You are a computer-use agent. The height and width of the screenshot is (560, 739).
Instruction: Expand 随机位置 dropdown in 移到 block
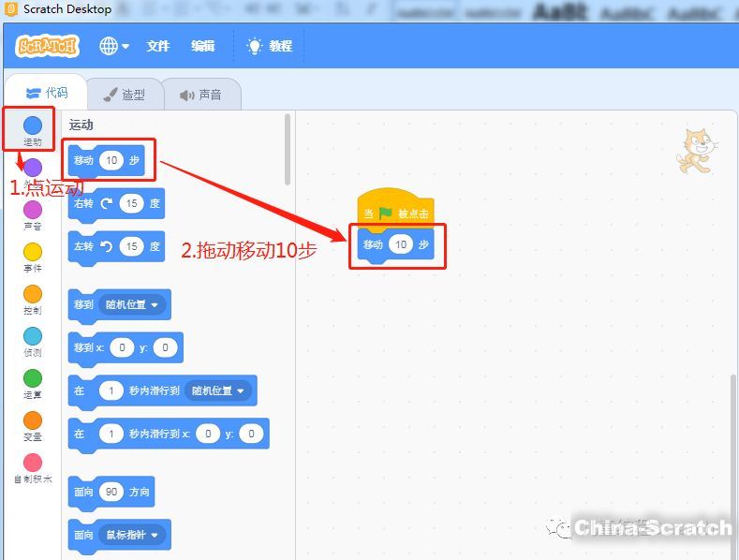coord(132,304)
